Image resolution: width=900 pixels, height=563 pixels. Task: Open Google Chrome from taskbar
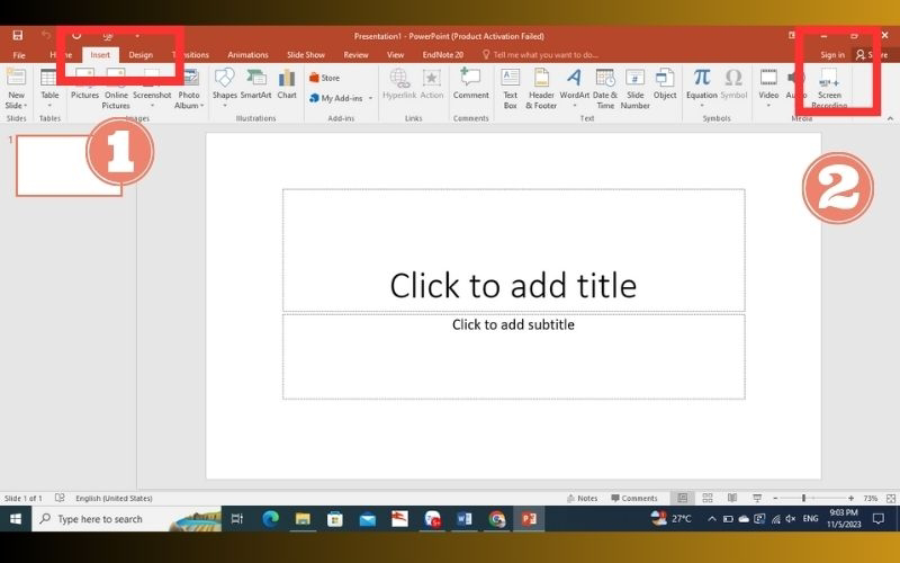(x=496, y=519)
